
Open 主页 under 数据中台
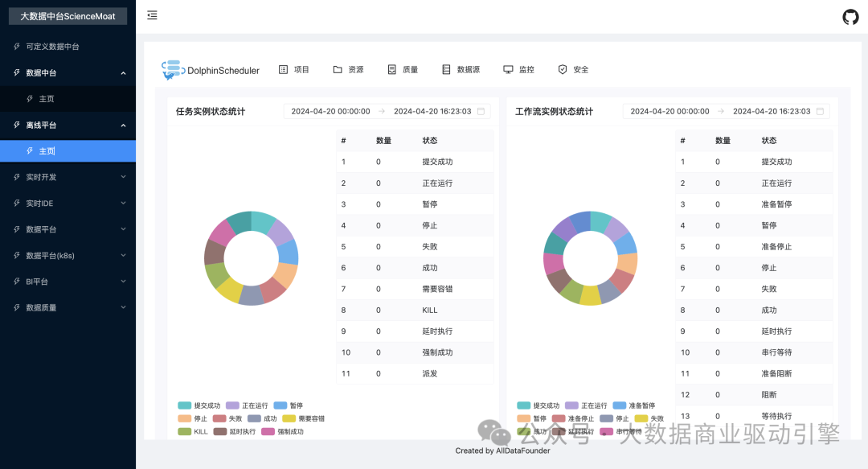pos(47,99)
